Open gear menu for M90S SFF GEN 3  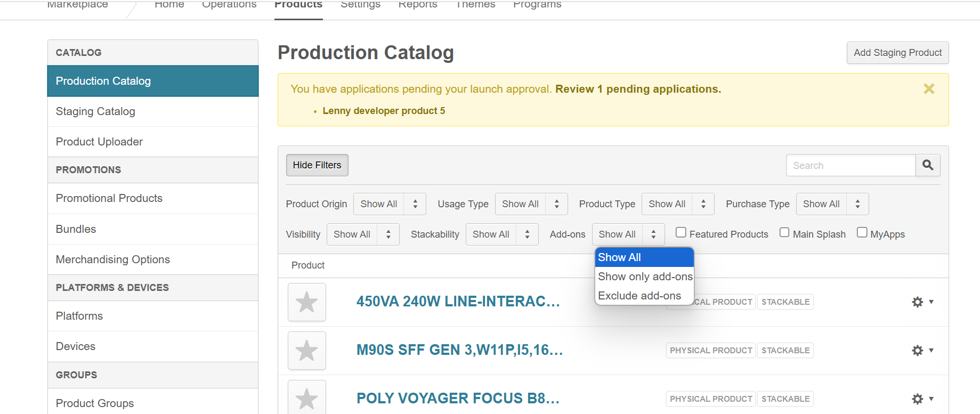(922, 351)
